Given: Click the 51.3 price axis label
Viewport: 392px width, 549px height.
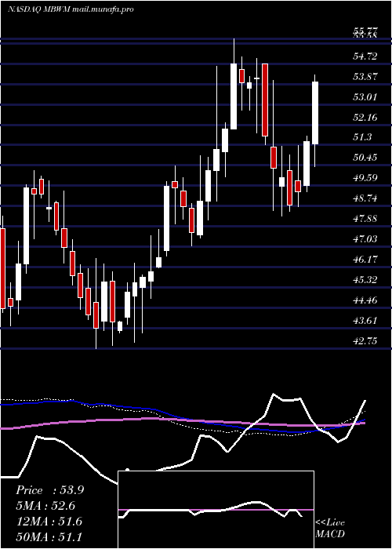Looking at the screenshot, I should click(362, 137).
